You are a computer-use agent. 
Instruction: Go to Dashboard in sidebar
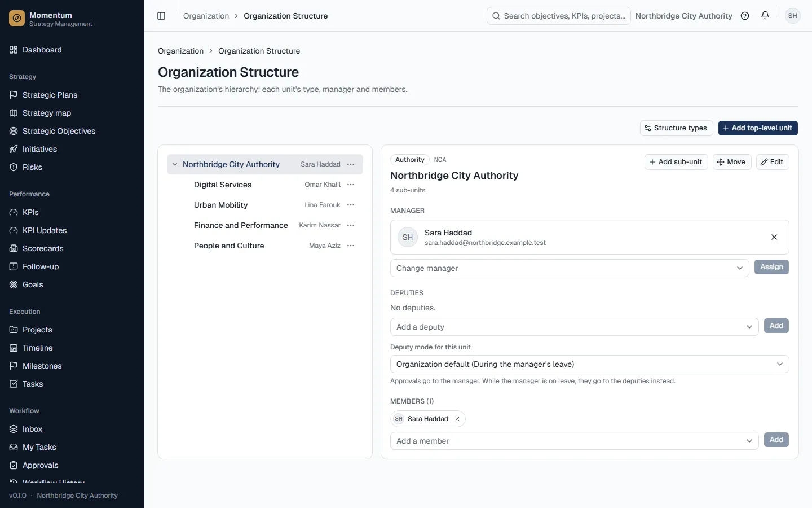click(72, 50)
